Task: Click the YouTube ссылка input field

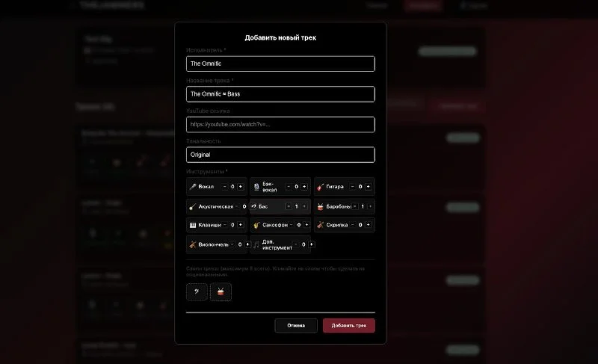Action: tap(281, 125)
